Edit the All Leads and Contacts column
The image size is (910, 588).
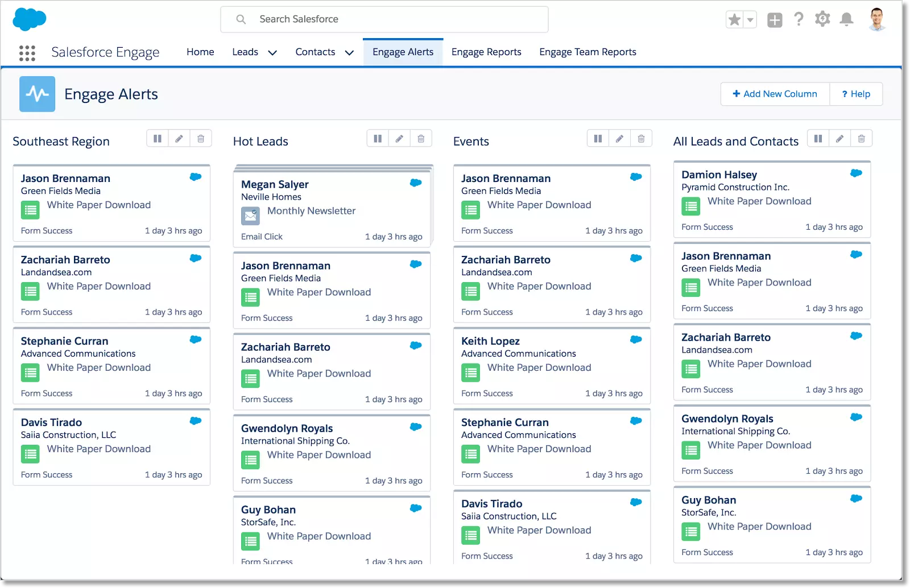click(839, 139)
